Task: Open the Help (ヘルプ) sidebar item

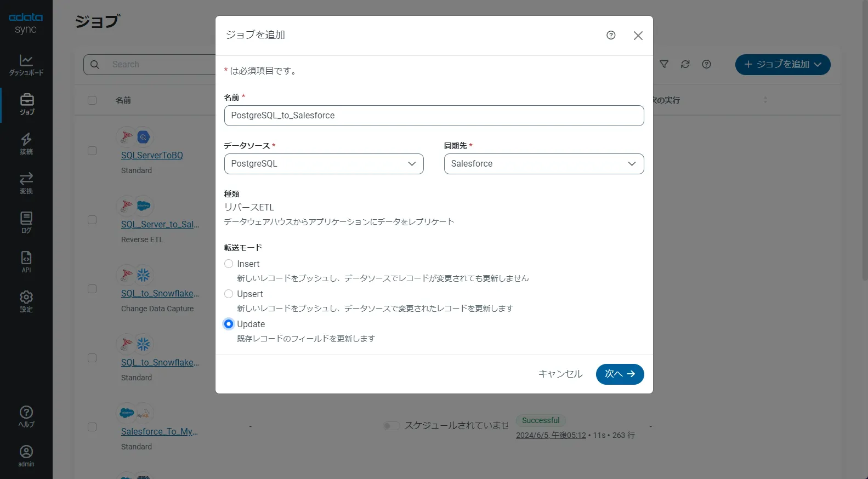Action: tap(26, 417)
